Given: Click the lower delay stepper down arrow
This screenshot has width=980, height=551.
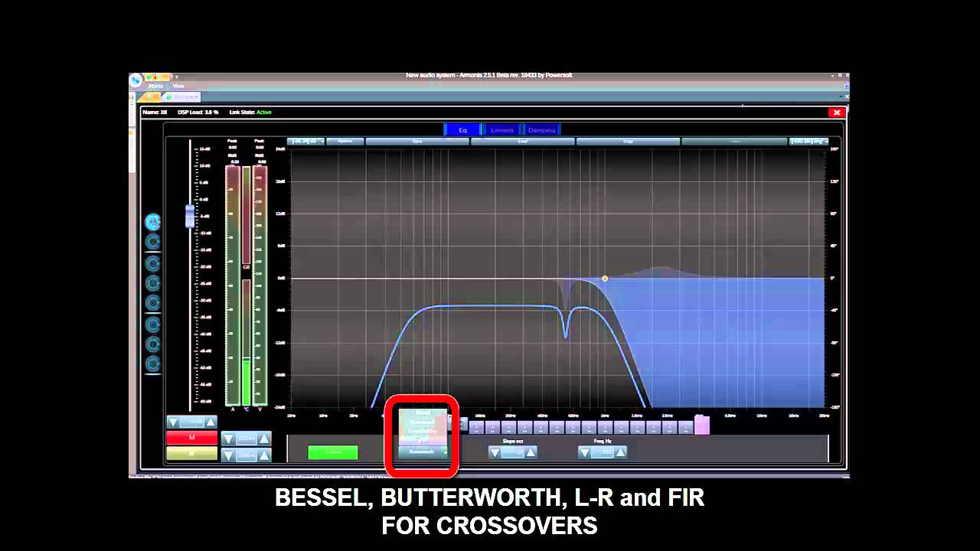Looking at the screenshot, I should tap(227, 455).
